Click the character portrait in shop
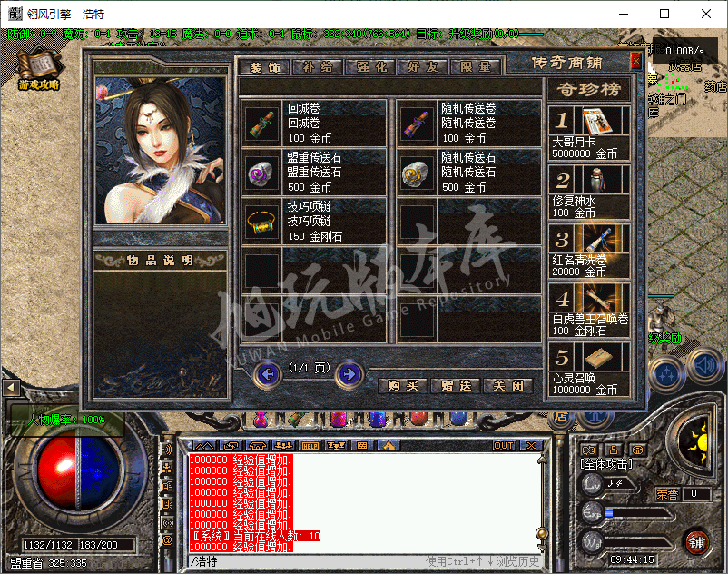The width and height of the screenshot is (728, 574). click(x=160, y=150)
